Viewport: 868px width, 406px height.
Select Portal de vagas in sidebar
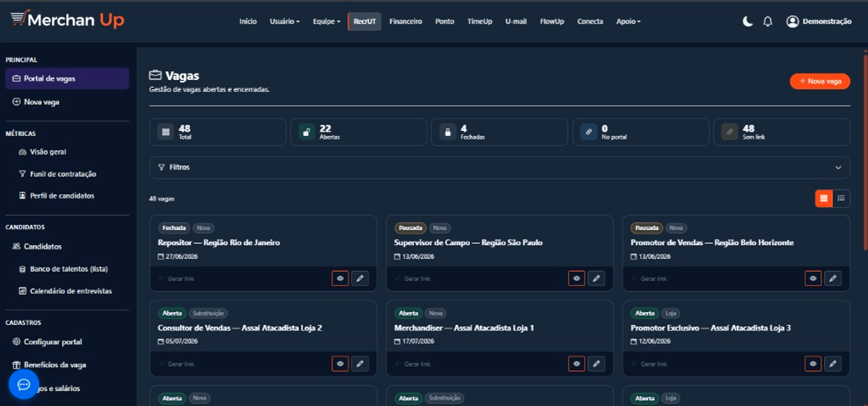[67, 78]
